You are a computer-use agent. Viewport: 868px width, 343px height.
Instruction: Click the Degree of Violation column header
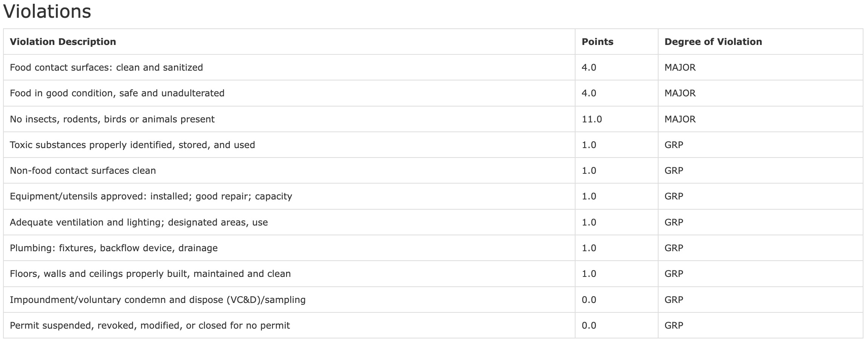point(713,42)
